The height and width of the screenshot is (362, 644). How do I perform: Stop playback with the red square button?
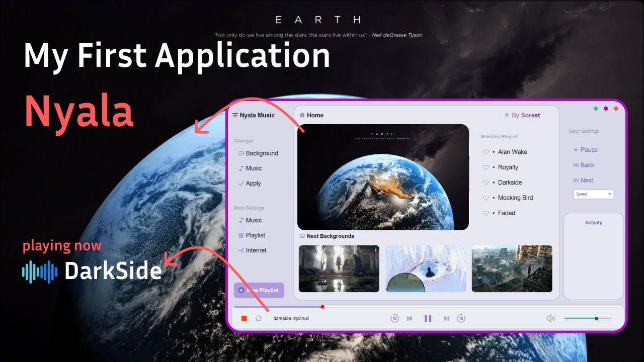244,318
